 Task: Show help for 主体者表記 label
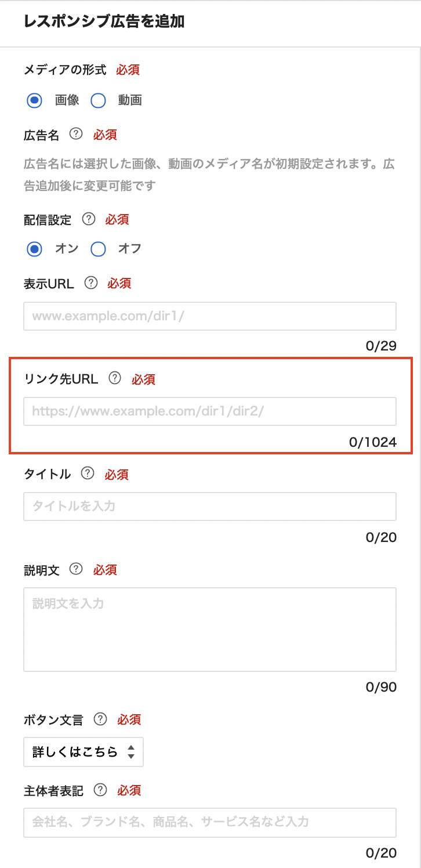pyautogui.click(x=100, y=790)
